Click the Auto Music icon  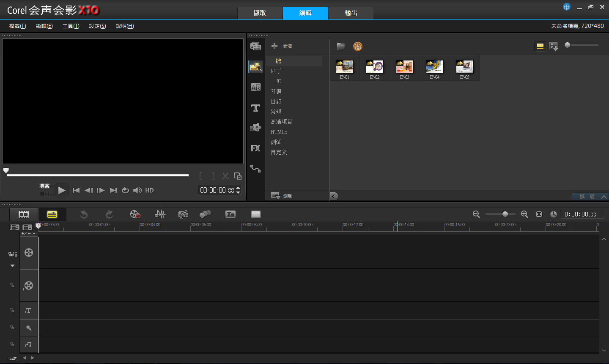183,214
